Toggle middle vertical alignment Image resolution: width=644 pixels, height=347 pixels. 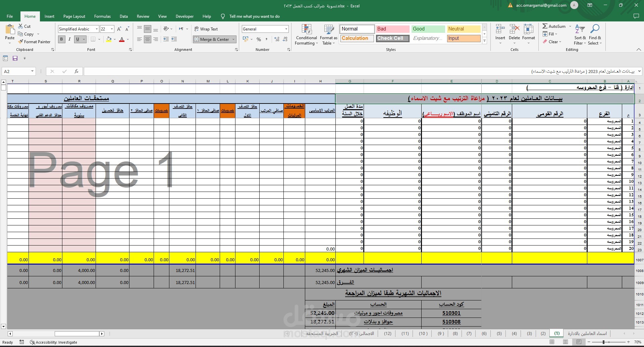click(148, 29)
